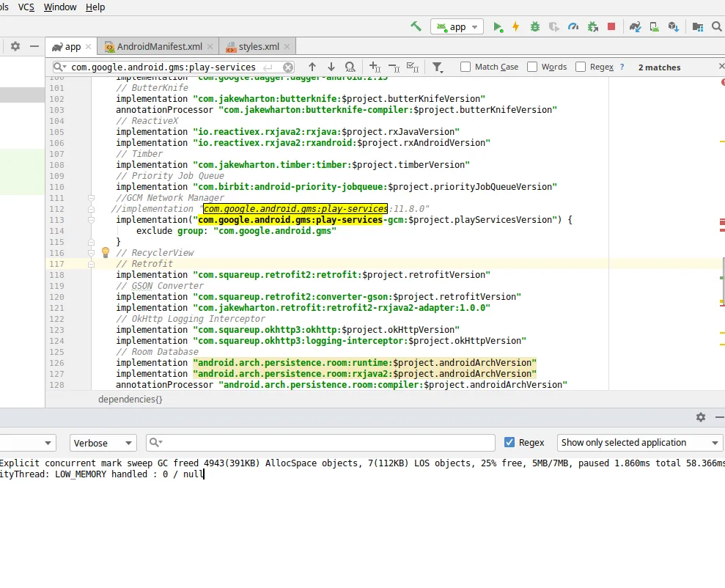725x588 pixels.
Task: Click the dependencies{} breadcrumb
Action: (x=130, y=400)
